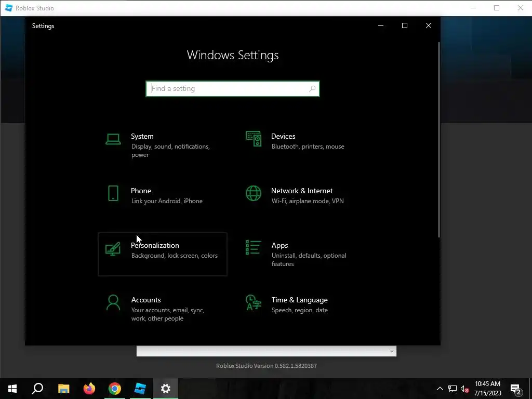This screenshot has width=532, height=399.
Task: Click "Bluetooth, printers, mouse" text
Action: pos(308,147)
